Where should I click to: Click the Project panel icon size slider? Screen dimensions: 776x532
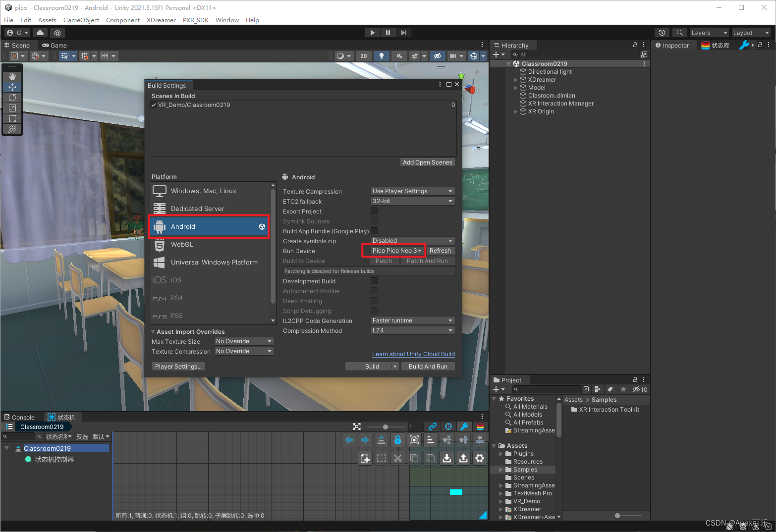[628, 516]
